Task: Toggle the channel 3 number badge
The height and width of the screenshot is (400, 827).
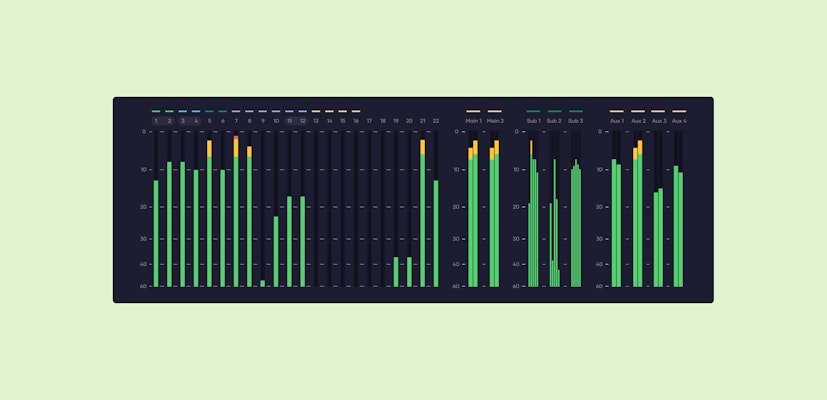Action: [x=183, y=121]
